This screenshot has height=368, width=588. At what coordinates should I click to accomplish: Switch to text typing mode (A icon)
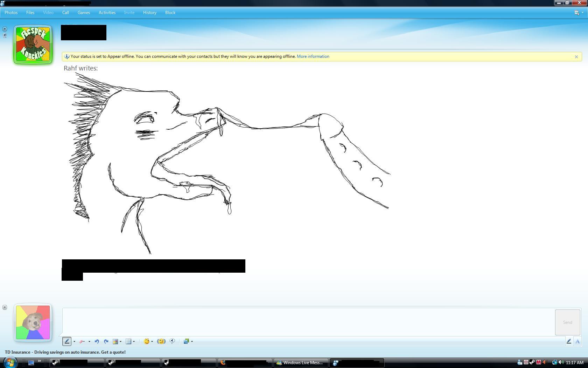[x=577, y=341]
